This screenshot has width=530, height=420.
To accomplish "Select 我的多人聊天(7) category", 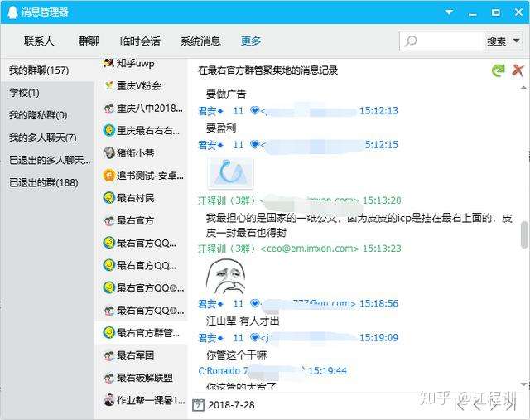I will (47, 138).
